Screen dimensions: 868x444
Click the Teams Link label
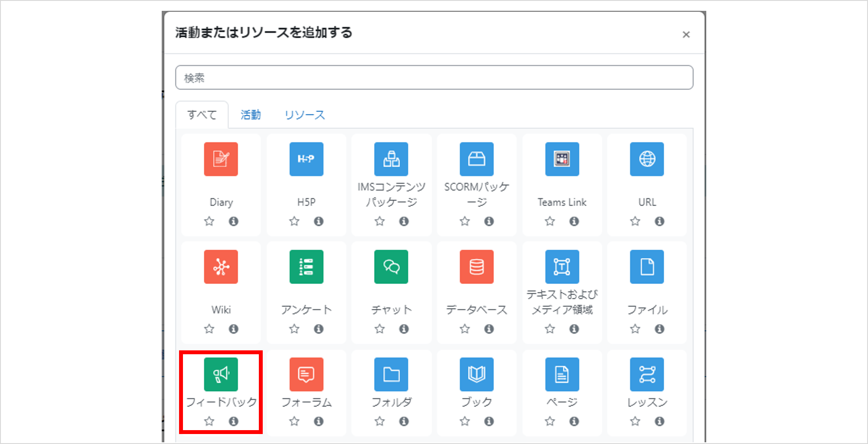(562, 202)
